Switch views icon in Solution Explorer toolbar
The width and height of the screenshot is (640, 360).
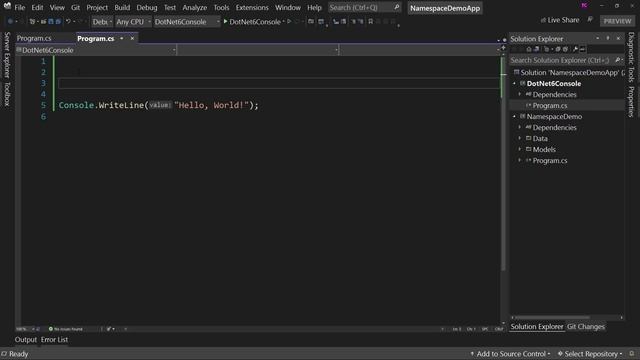(537, 49)
